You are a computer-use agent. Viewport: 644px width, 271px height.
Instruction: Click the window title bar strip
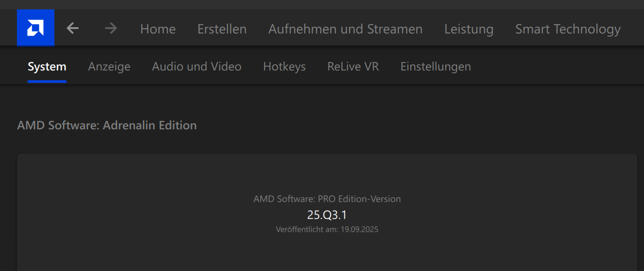pos(322,4)
